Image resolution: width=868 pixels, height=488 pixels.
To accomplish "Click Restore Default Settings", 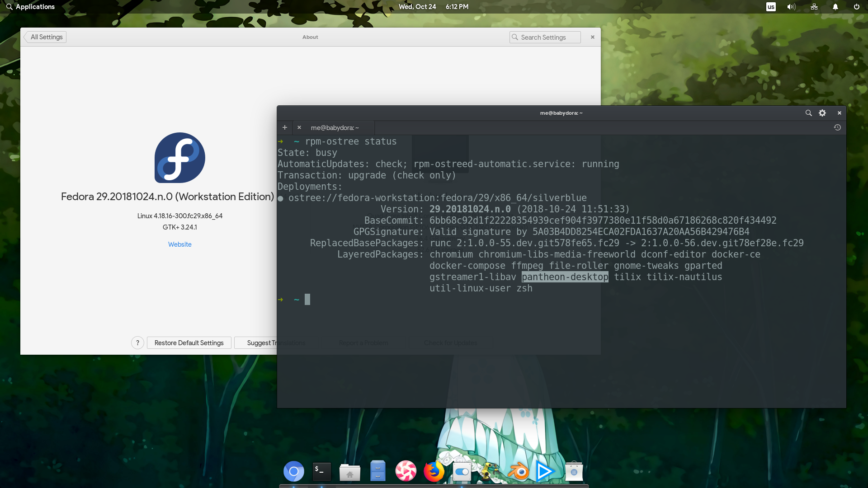I will pyautogui.click(x=189, y=343).
